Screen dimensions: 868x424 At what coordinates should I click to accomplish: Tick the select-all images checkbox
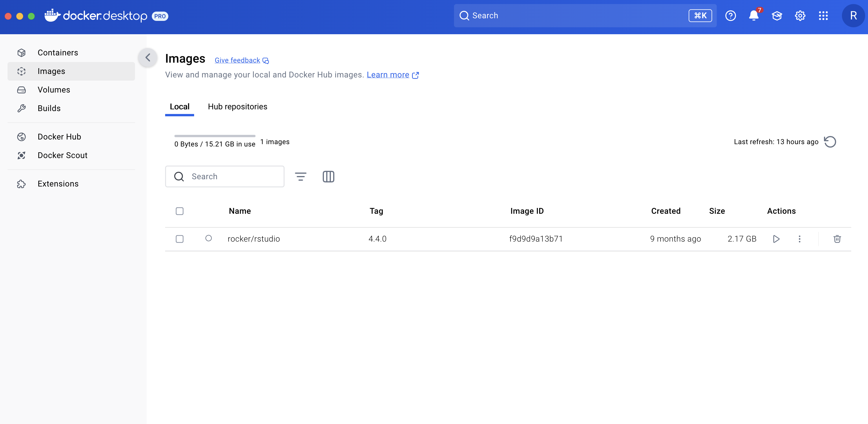pyautogui.click(x=180, y=211)
